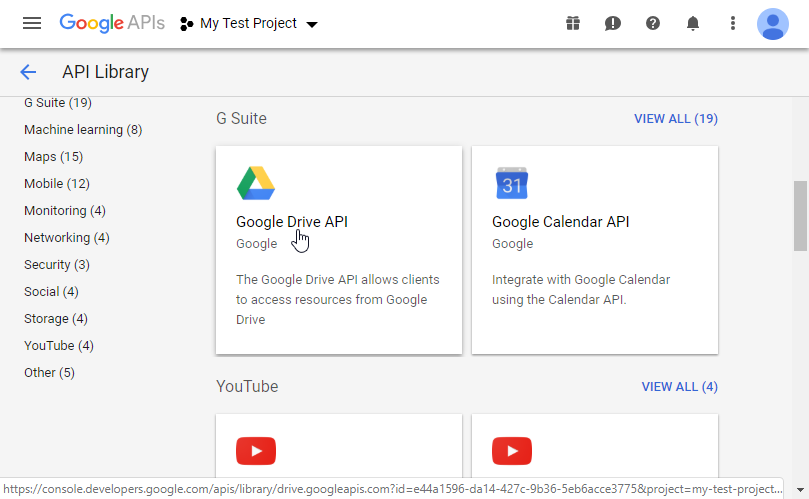809x499 pixels.
Task: Click the help question mark icon
Action: 653,23
